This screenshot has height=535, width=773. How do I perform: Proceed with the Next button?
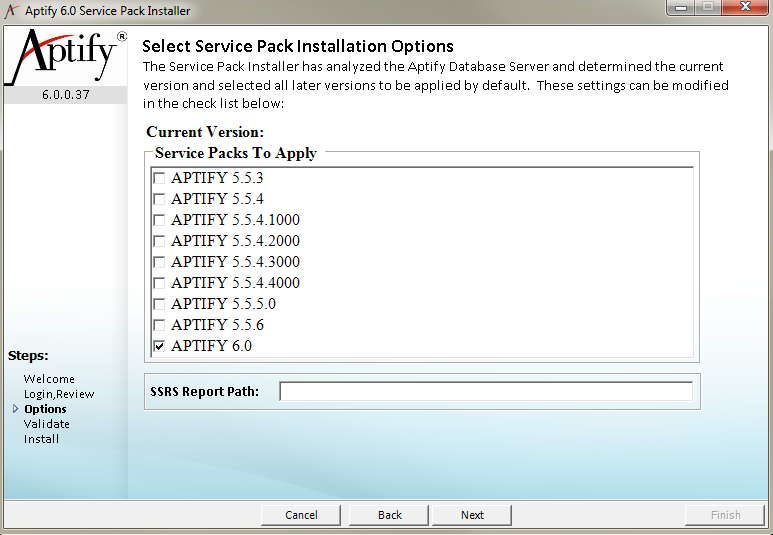tap(472, 515)
